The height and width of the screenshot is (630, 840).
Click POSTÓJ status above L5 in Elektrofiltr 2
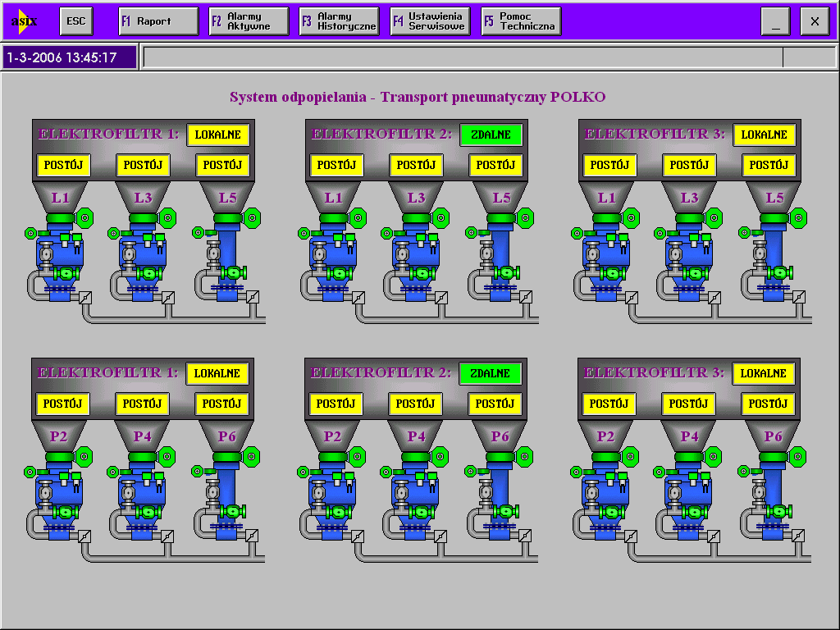[495, 165]
